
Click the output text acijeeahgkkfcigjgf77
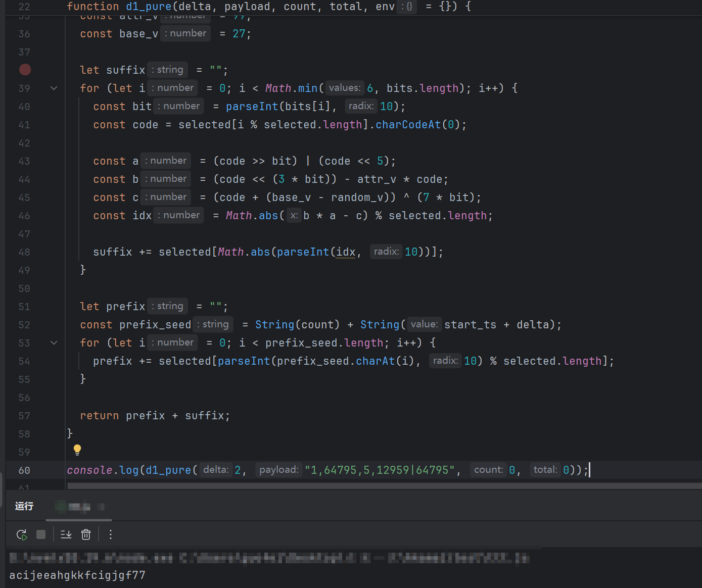tap(77, 575)
